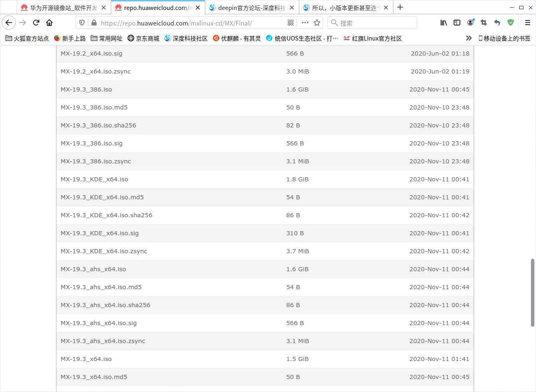Show site security info via the padlock

pos(93,23)
